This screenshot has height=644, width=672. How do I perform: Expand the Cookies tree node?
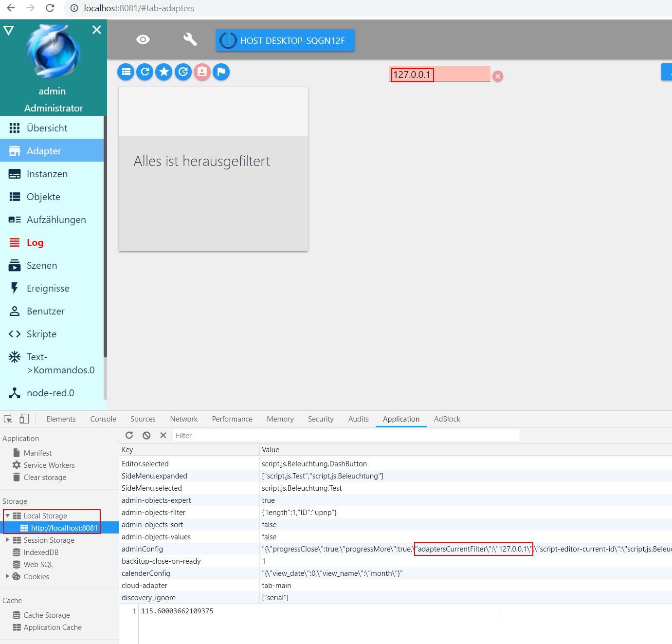pyautogui.click(x=7, y=576)
